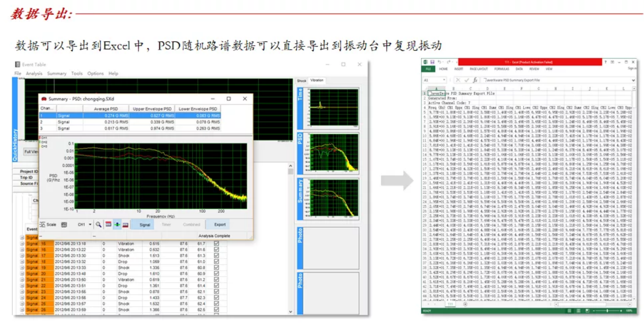Open the CH1 channel dropdown
The height and width of the screenshot is (327, 644).
click(x=90, y=225)
